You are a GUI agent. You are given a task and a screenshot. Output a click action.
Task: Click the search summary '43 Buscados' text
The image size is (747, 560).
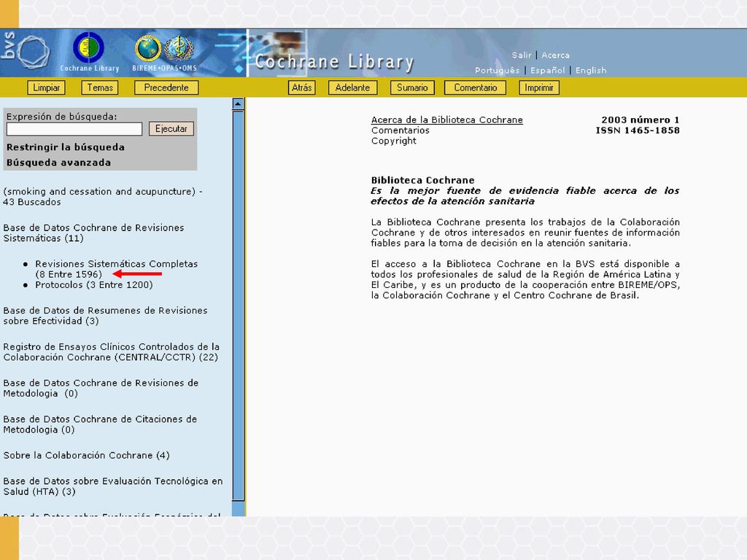point(32,202)
